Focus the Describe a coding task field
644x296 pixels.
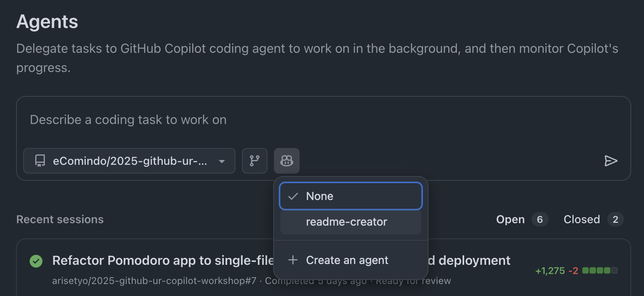(x=324, y=120)
